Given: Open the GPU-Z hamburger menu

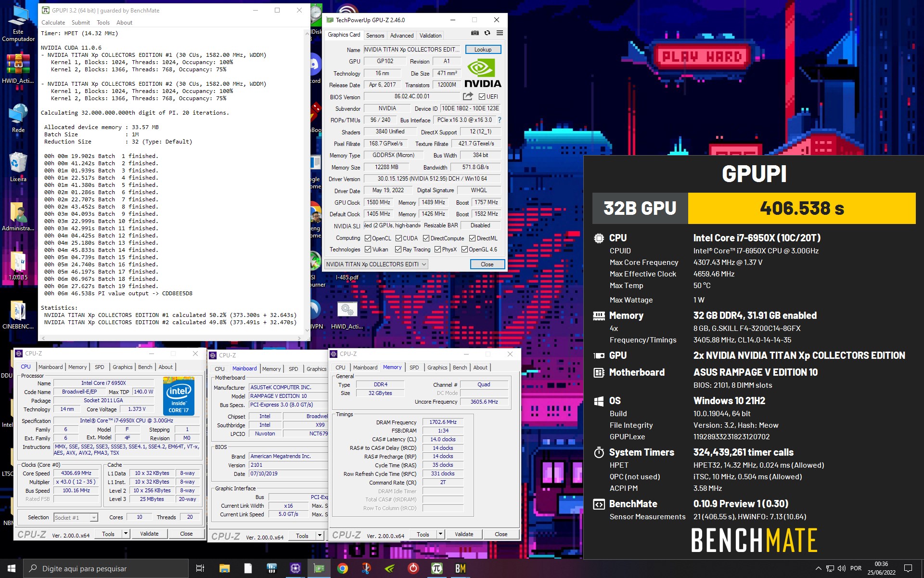Looking at the screenshot, I should pyautogui.click(x=500, y=33).
